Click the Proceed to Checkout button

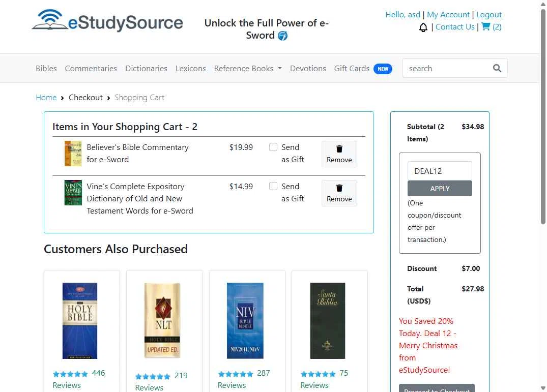point(437,388)
